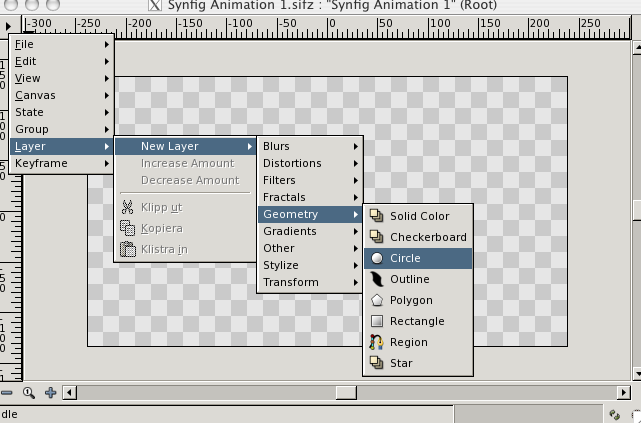Click the Polygon layer icon

(377, 300)
